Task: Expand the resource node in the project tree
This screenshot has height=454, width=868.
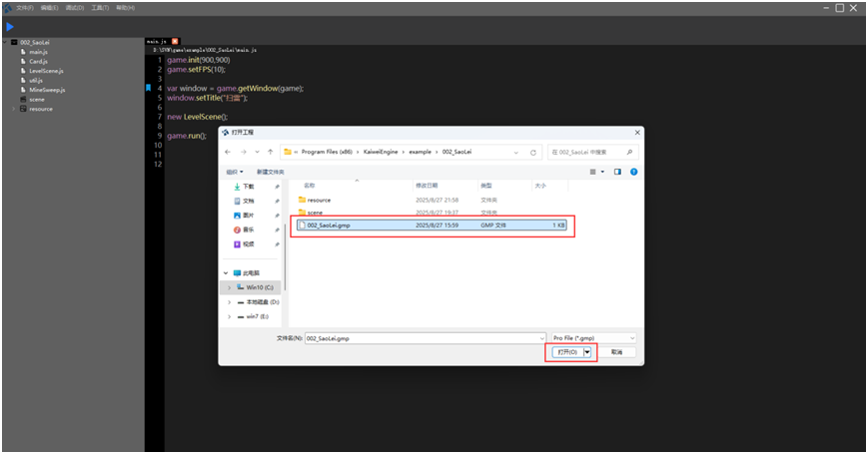Action: [14, 109]
